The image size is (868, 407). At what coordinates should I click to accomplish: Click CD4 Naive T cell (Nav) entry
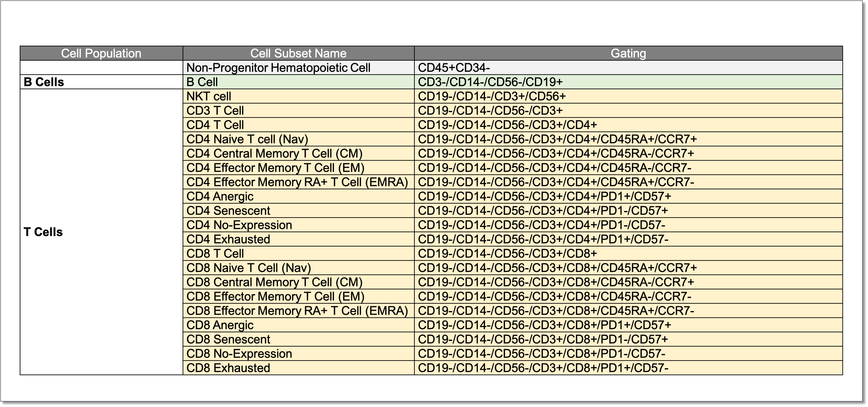[247, 139]
